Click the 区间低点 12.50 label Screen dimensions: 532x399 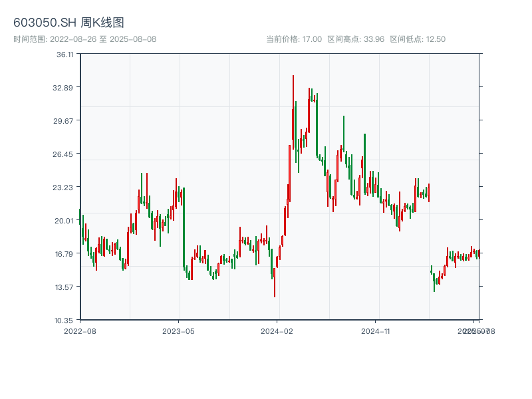[x=418, y=39]
